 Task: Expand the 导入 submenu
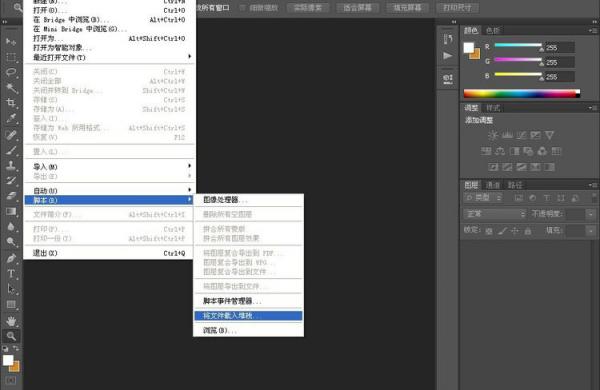[110, 166]
